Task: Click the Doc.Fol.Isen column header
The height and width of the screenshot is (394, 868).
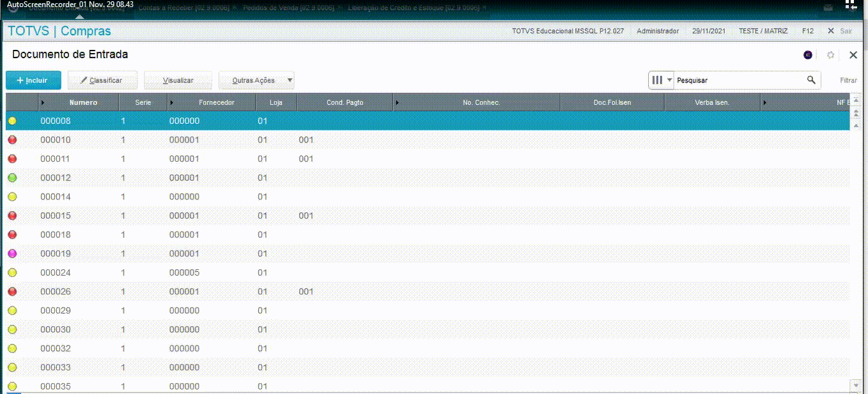Action: click(612, 102)
